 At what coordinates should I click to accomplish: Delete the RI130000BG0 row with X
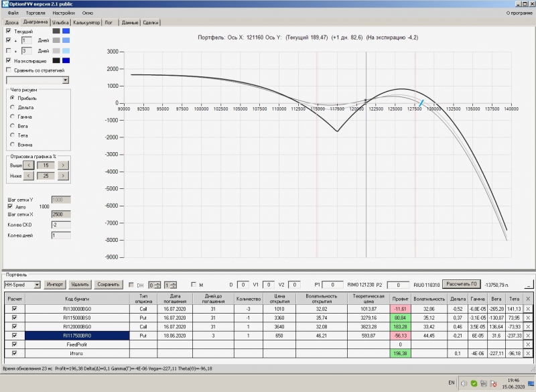528,309
